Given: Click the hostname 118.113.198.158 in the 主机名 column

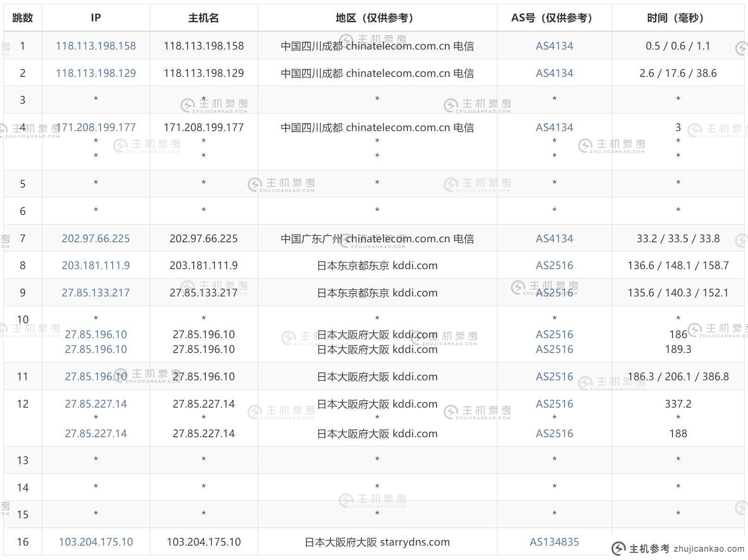Looking at the screenshot, I should 203,46.
